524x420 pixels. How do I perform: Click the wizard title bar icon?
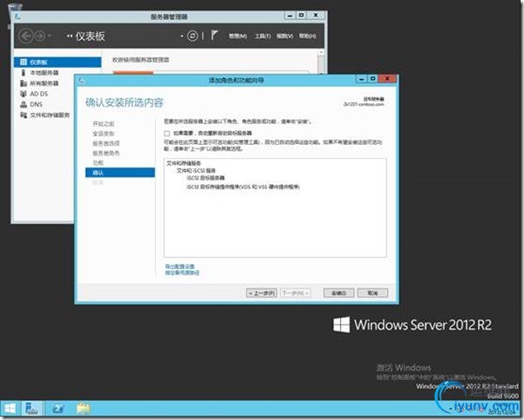[x=82, y=80]
